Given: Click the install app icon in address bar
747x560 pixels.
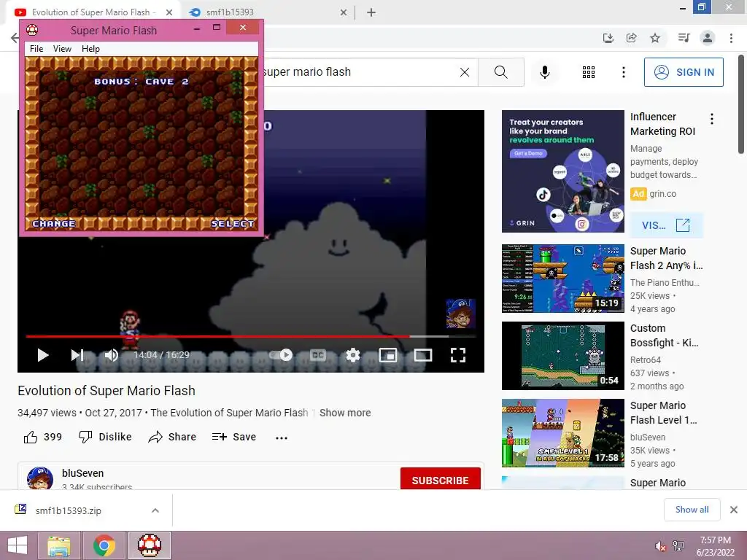Looking at the screenshot, I should coord(608,38).
